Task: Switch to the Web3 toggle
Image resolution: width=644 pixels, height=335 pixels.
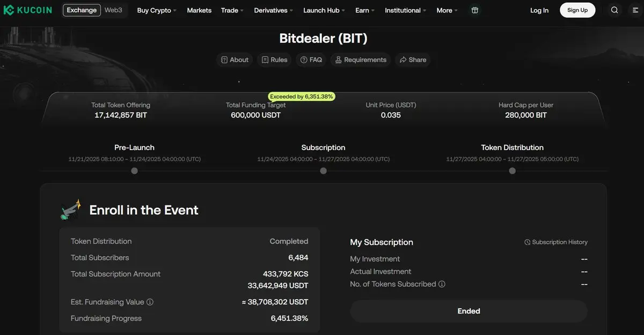Action: [x=113, y=10]
